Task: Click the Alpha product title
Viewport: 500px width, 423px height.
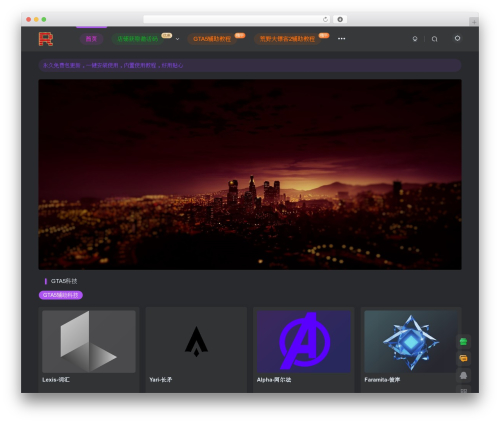Action: pos(274,380)
